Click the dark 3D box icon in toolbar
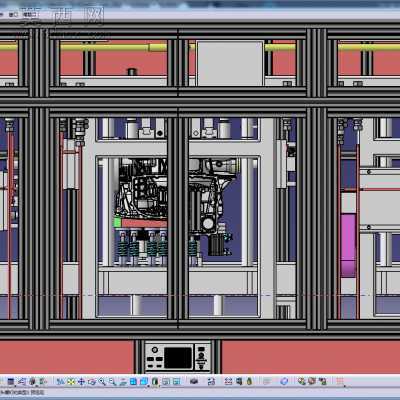Viewport: 400px width, 400px height. (194, 381)
